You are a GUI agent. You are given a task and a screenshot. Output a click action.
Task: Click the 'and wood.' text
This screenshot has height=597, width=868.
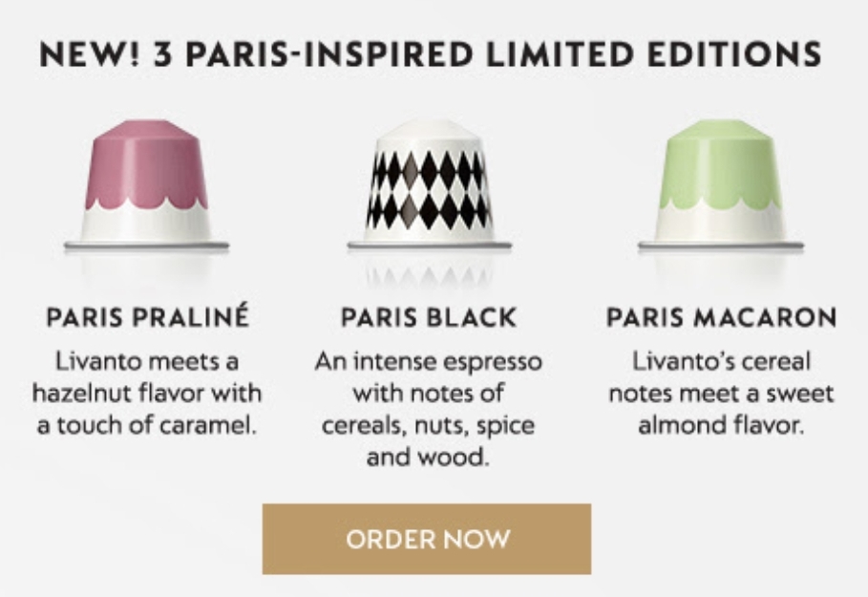[429, 458]
